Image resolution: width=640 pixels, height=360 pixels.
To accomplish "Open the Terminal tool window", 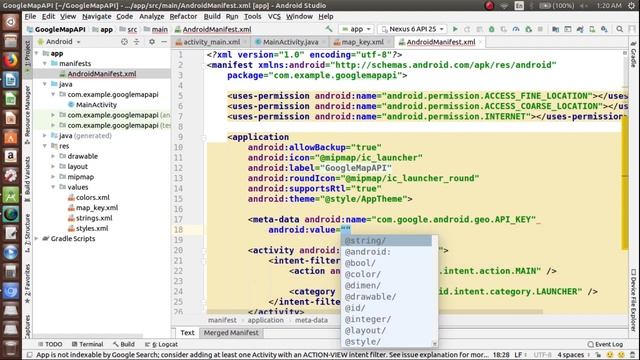I will click(87, 344).
